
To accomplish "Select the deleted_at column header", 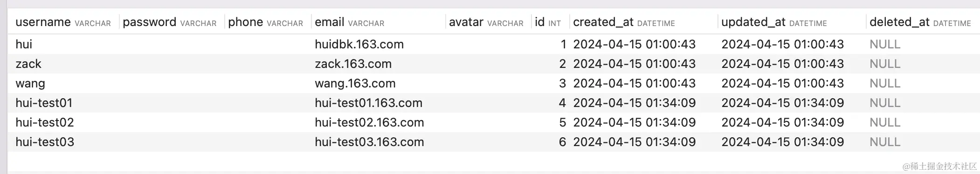I will (x=920, y=22).
